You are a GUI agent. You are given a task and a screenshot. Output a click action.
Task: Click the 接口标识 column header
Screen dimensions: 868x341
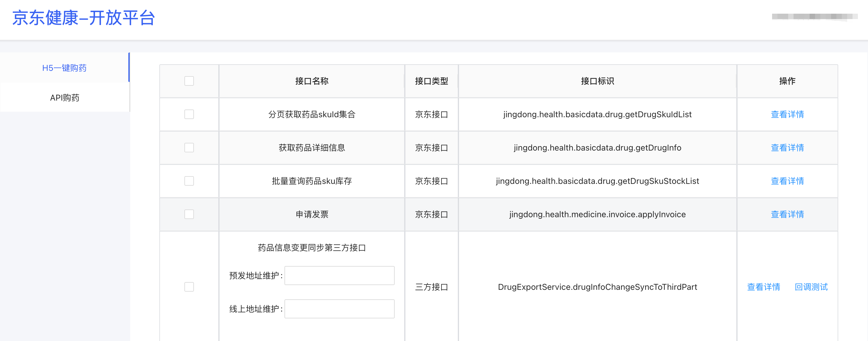pos(597,81)
